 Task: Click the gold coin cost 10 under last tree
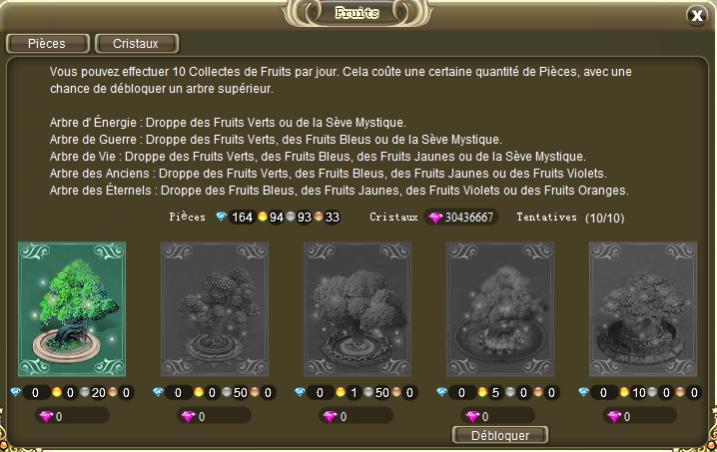pyautogui.click(x=633, y=393)
